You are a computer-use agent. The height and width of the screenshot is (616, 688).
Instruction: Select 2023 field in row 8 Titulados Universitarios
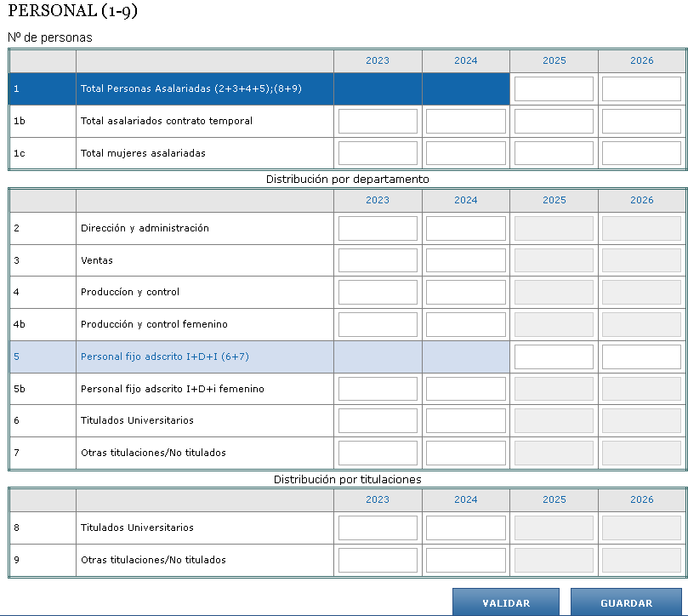tap(378, 528)
